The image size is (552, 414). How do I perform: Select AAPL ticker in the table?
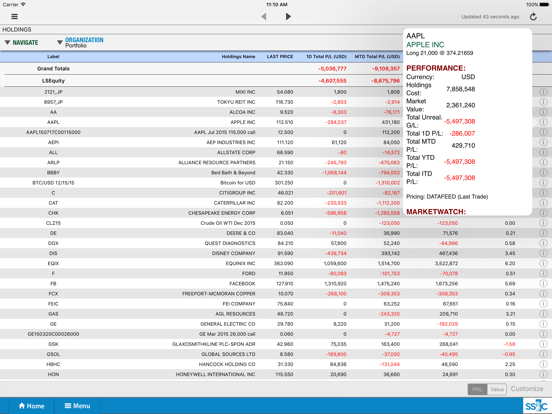pyautogui.click(x=53, y=122)
